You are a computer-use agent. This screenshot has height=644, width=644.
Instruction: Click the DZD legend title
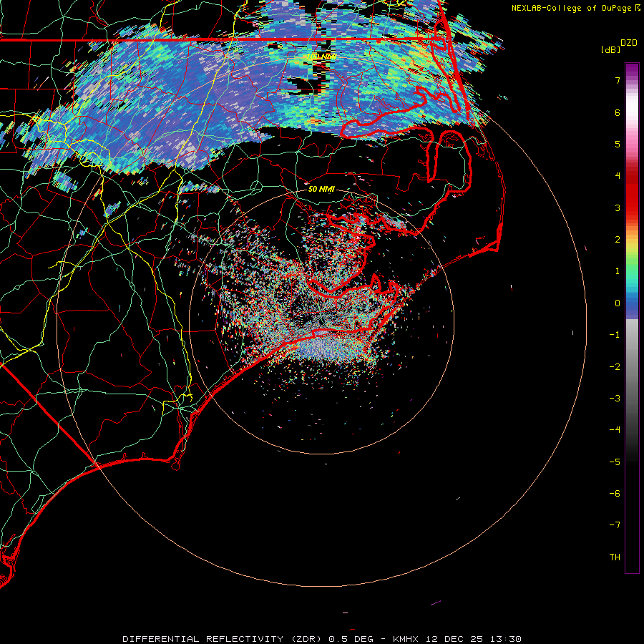click(629, 43)
